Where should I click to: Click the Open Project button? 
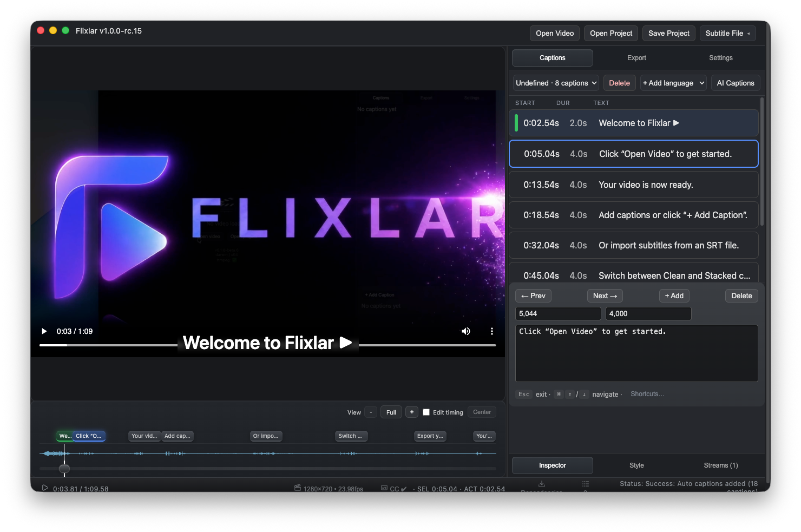click(611, 33)
